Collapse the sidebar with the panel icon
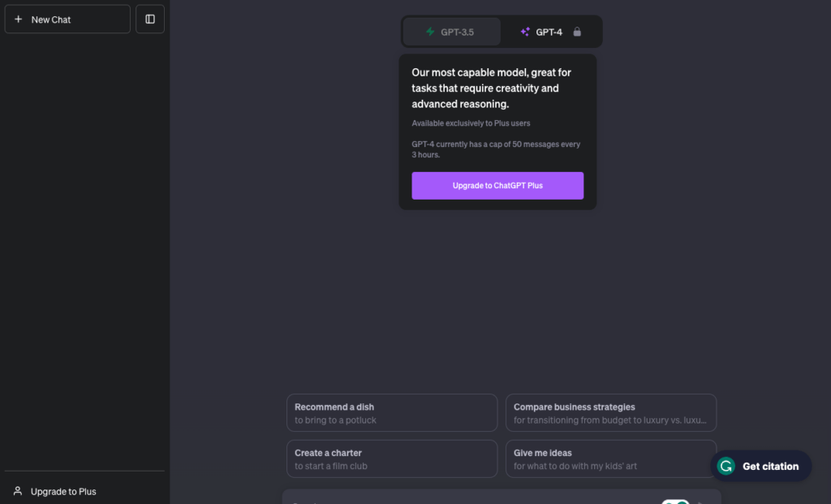The image size is (831, 504). (150, 19)
